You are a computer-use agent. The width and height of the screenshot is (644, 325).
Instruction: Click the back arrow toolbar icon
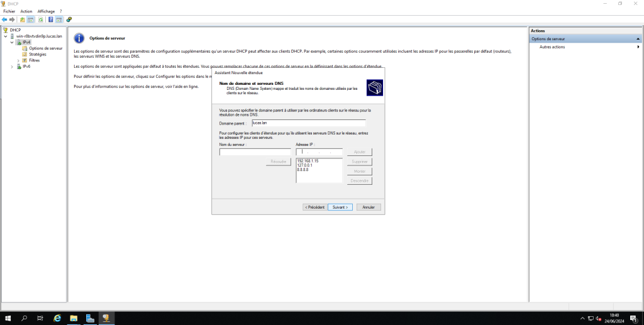click(x=4, y=19)
